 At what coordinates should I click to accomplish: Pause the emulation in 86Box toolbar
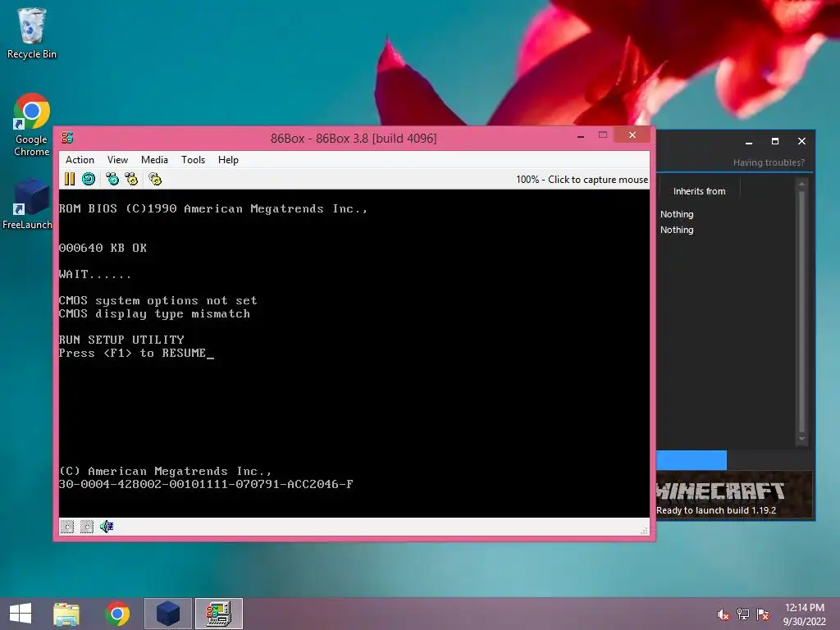70,179
